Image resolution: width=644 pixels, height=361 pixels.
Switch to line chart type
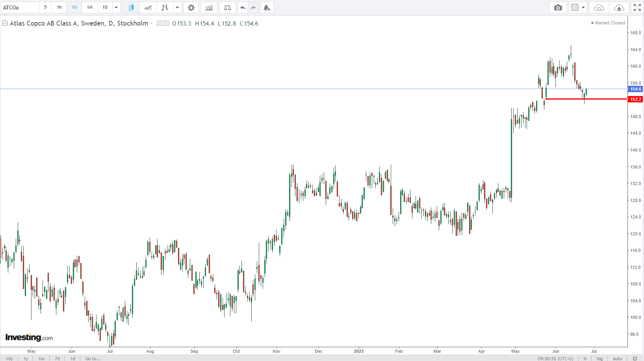[148, 7]
